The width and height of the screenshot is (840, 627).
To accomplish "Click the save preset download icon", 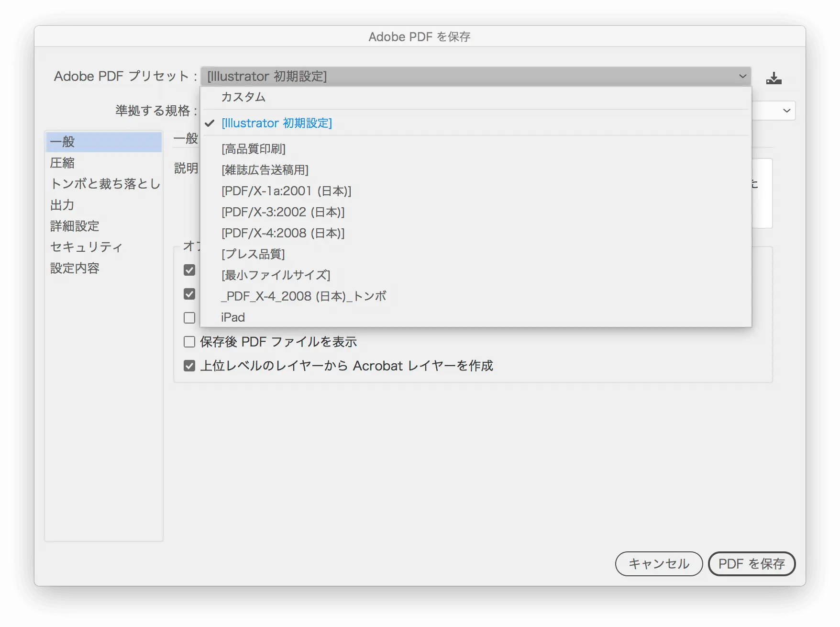I will click(774, 78).
